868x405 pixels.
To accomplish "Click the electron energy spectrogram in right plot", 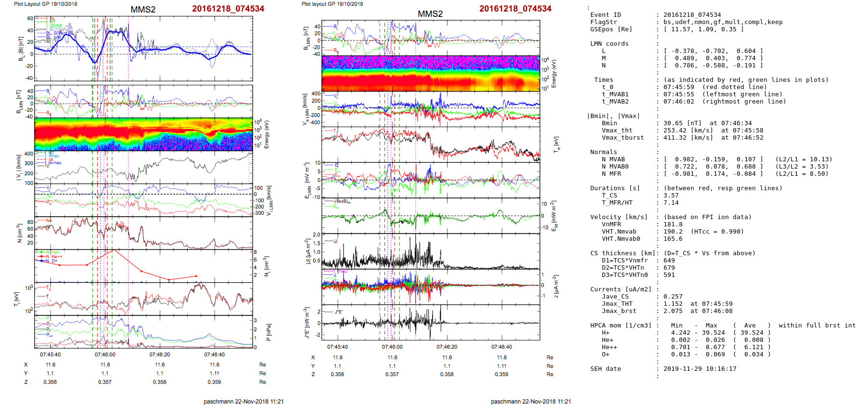I will click(x=431, y=73).
